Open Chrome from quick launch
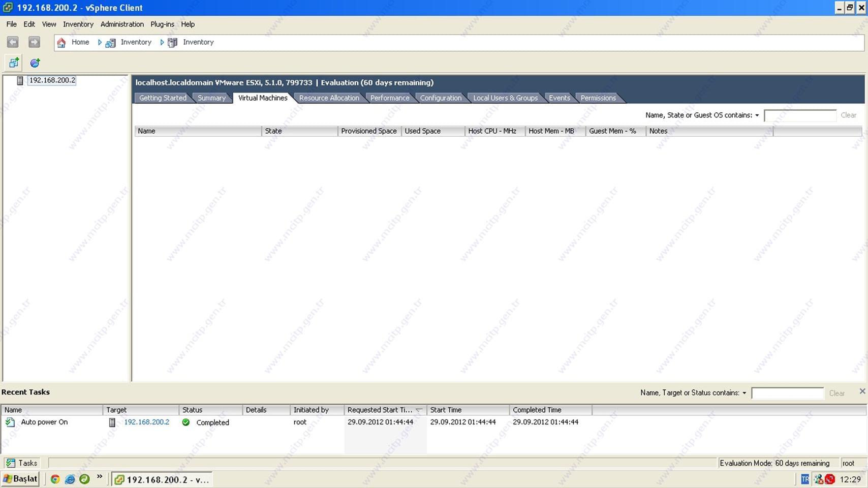The width and height of the screenshot is (868, 488). (x=55, y=479)
